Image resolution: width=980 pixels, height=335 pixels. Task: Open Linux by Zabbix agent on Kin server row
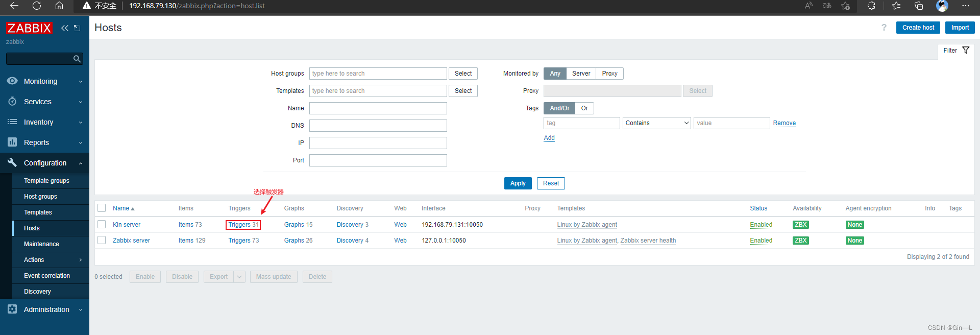coord(587,225)
